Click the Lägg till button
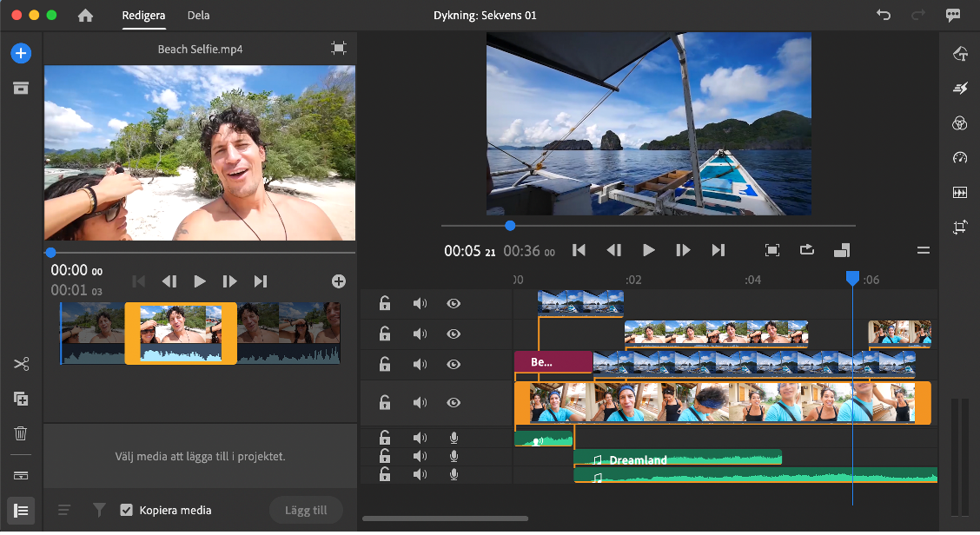This screenshot has height=535, width=980. tap(306, 510)
